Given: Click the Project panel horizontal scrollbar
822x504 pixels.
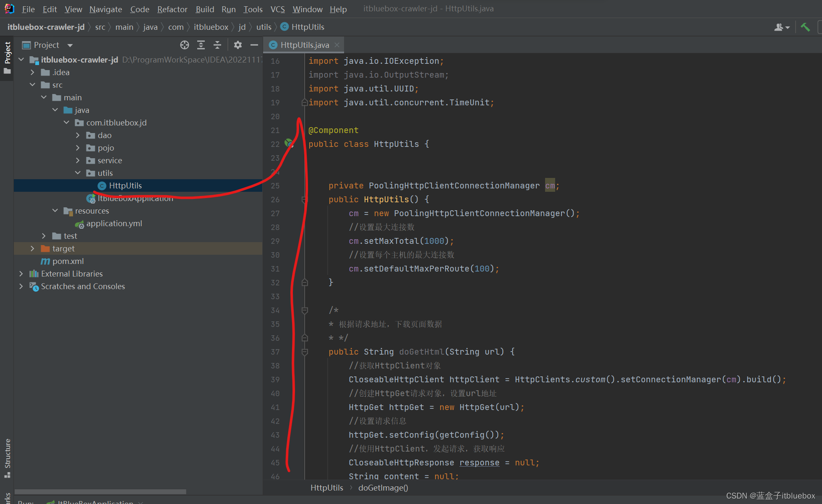Looking at the screenshot, I should (x=101, y=491).
